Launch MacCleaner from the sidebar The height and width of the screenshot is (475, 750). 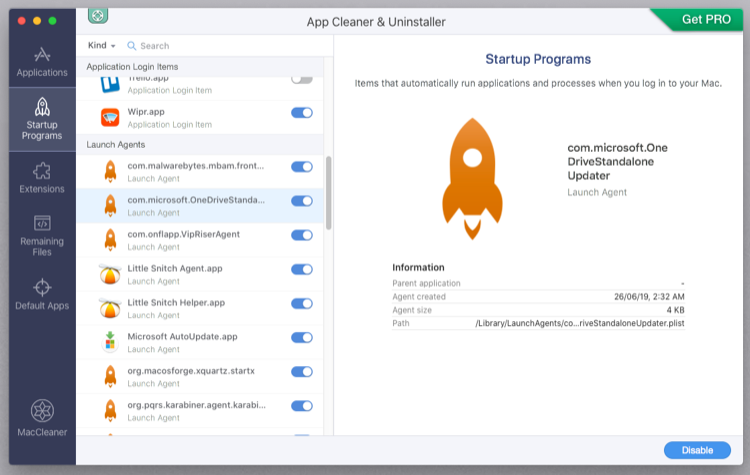[x=42, y=418]
